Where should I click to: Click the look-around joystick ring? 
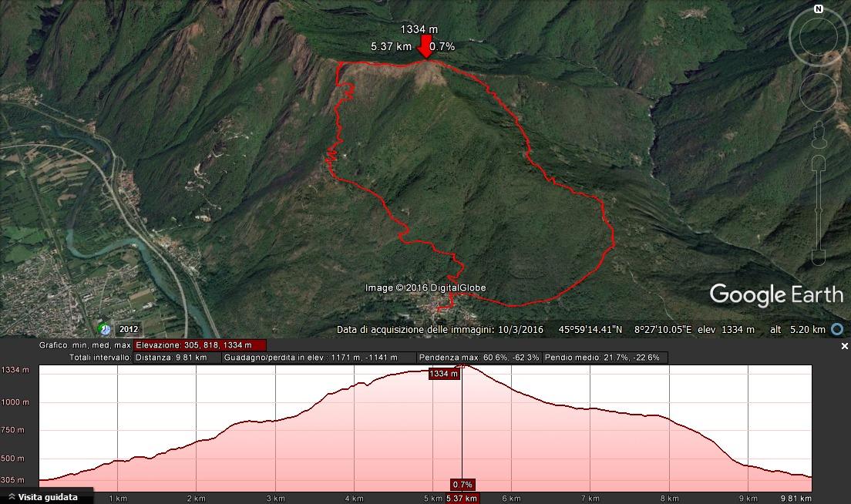click(x=818, y=38)
